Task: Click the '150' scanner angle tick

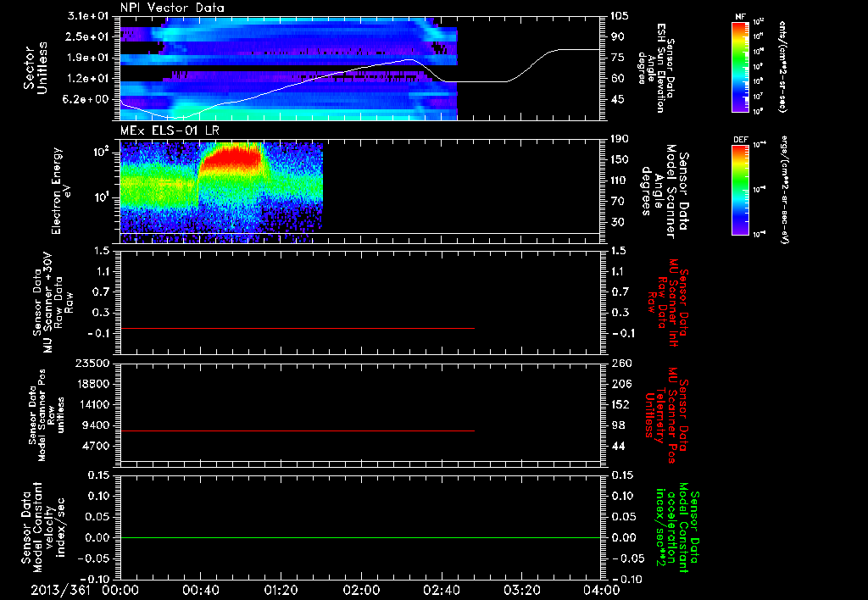Action: point(618,159)
